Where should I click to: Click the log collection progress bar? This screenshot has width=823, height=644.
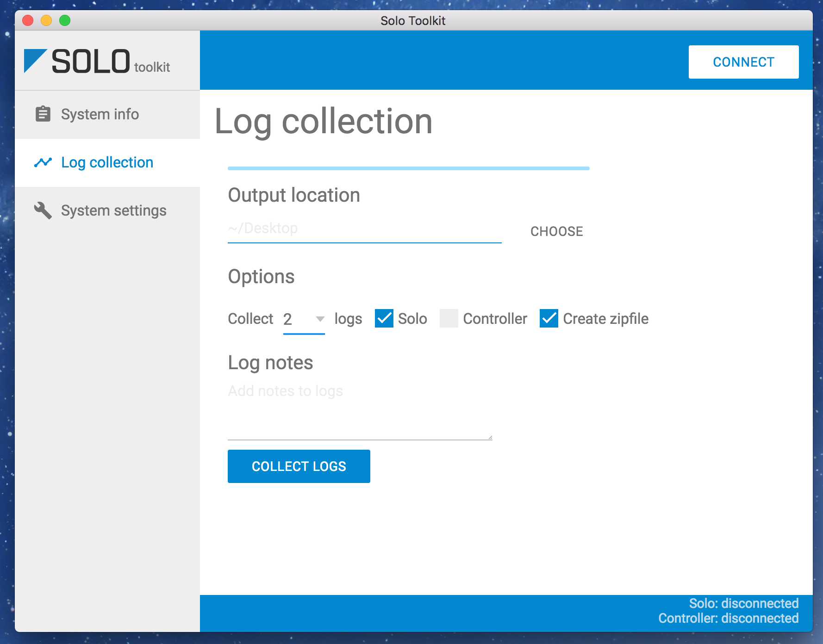click(409, 168)
